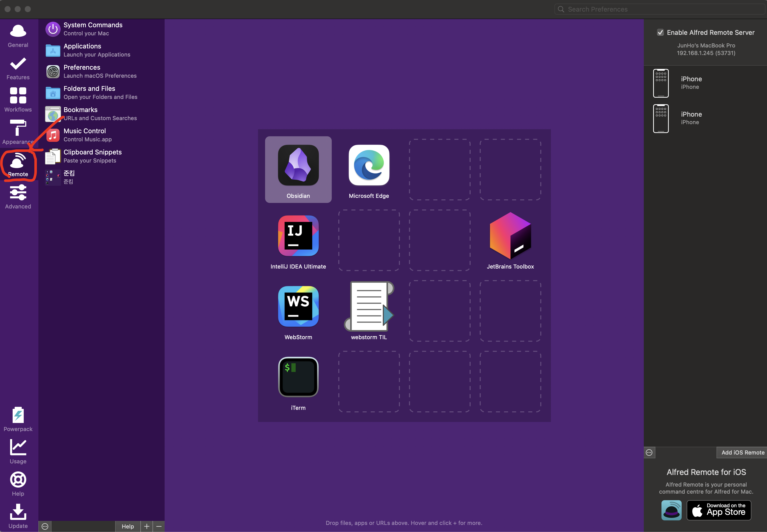Open iOS remotes ellipsis options menu

tap(649, 452)
